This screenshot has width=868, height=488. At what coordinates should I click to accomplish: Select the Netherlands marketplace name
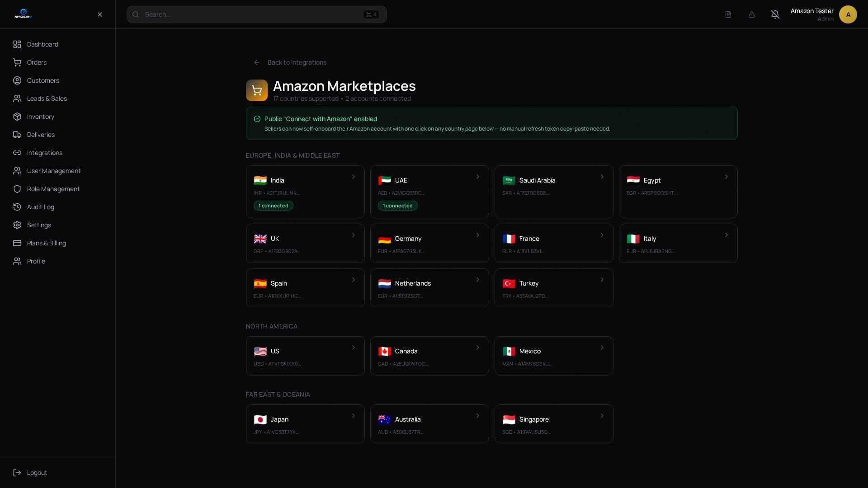pos(413,283)
